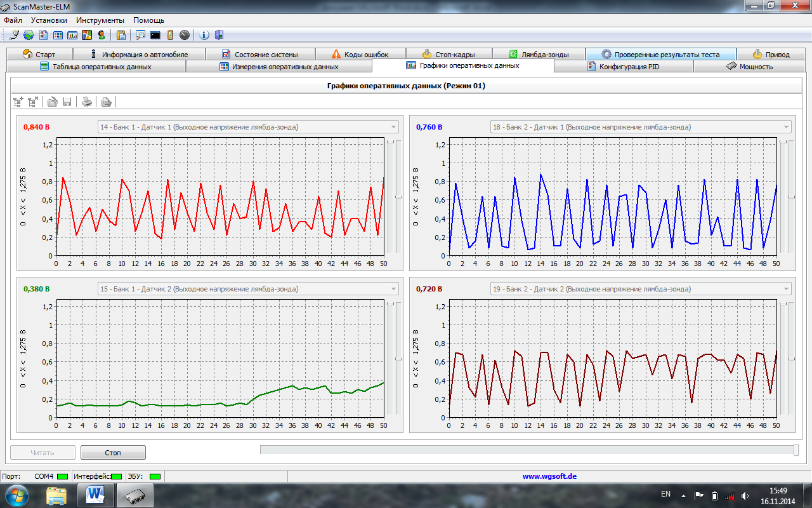Click the vertical slider beside red graph
Screen dimensions: 812x508
[398, 197]
